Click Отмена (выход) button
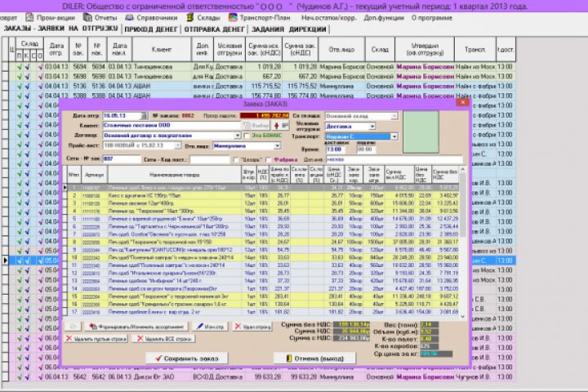Image resolution: width=588 pixels, height=392 pixels. coord(315,359)
